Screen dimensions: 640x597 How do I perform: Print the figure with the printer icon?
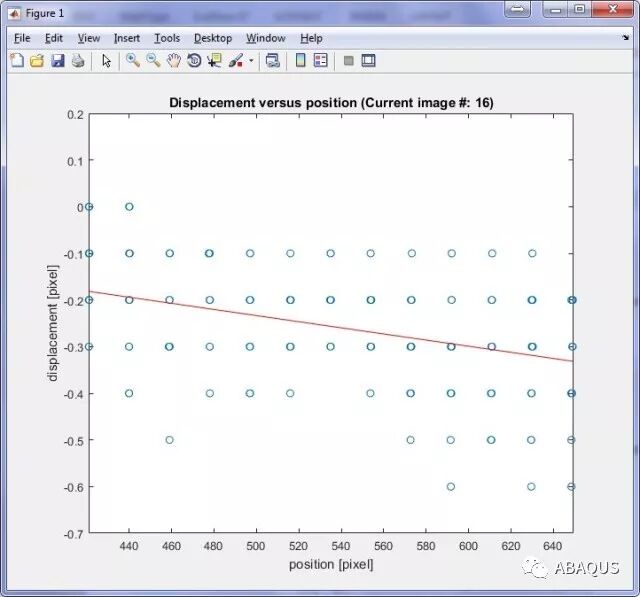tap(78, 61)
